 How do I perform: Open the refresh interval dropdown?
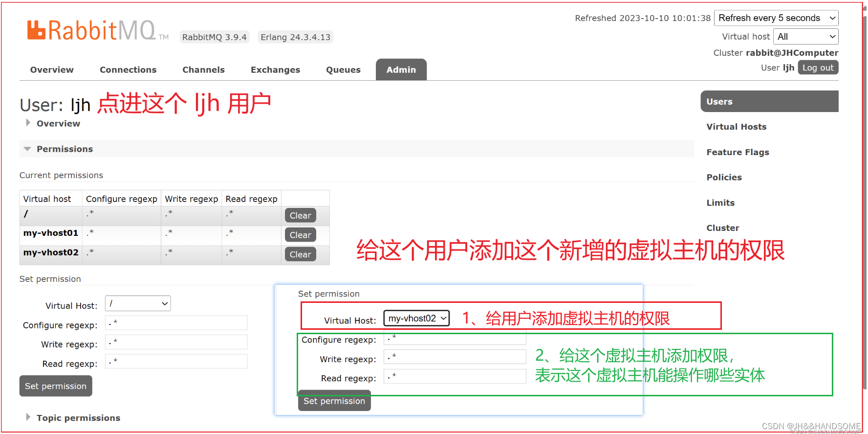(x=776, y=18)
